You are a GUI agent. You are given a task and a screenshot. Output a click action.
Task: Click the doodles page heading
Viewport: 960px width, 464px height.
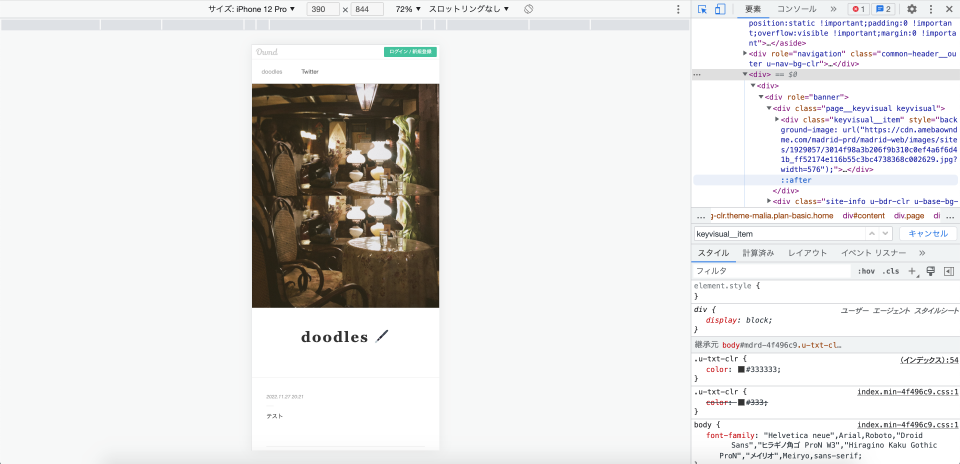pos(334,337)
